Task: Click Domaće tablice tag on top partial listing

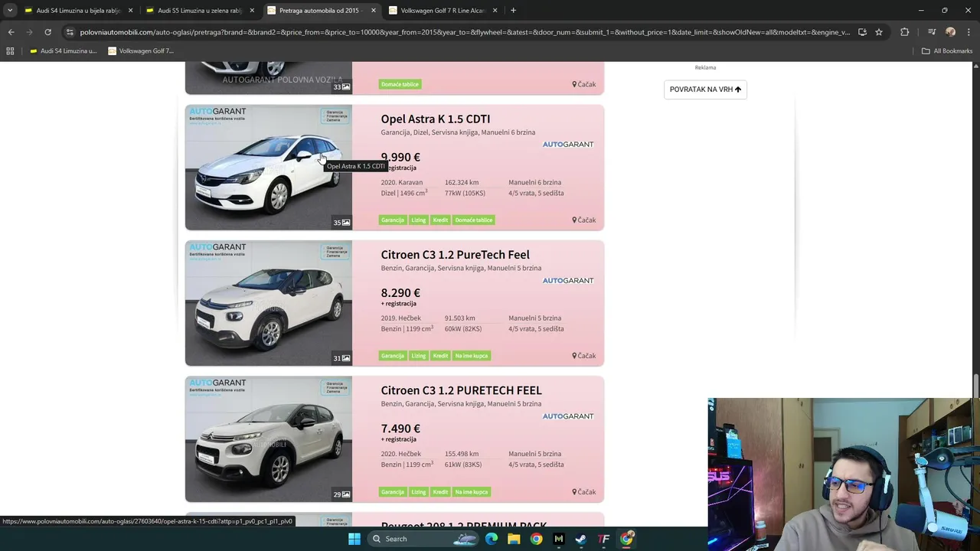Action: 400,84
